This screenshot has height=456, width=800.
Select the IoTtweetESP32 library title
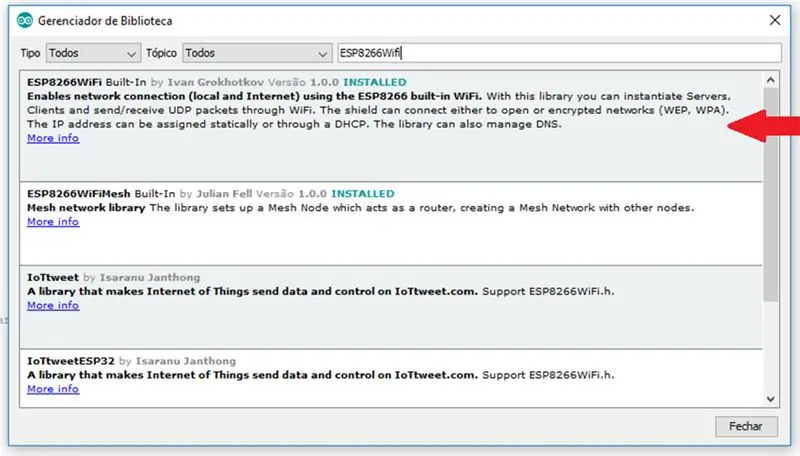tap(71, 361)
